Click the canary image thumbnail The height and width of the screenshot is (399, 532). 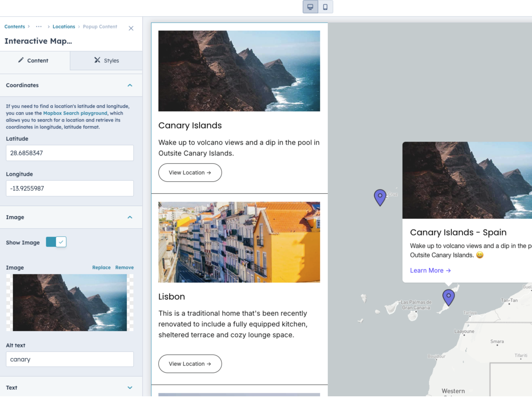point(69,302)
